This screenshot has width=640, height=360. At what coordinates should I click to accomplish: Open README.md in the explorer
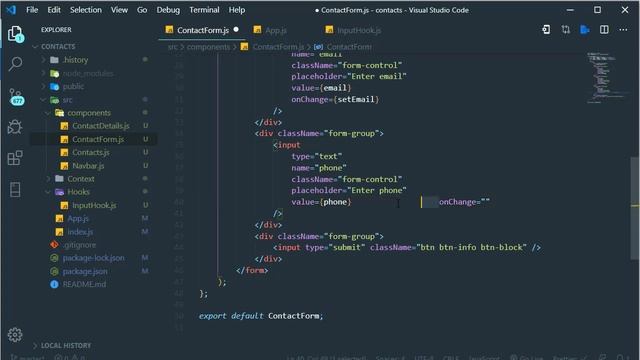click(x=84, y=284)
